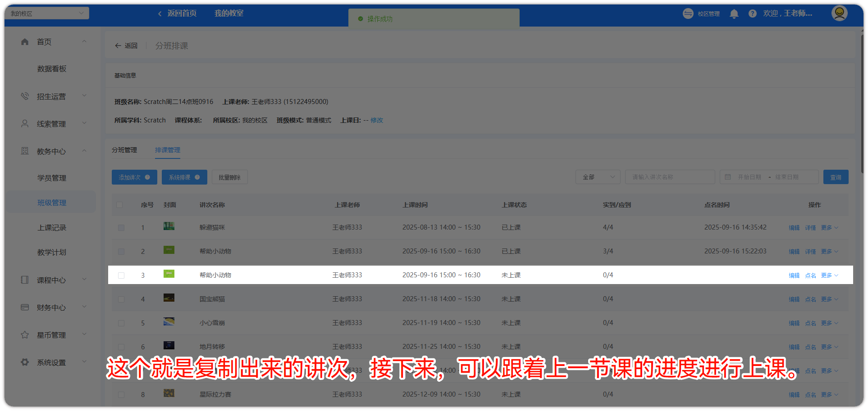Image resolution: width=868 pixels, height=411 pixels.
Task: Expand the 财务中心 sidebar menu
Action: [x=84, y=307]
